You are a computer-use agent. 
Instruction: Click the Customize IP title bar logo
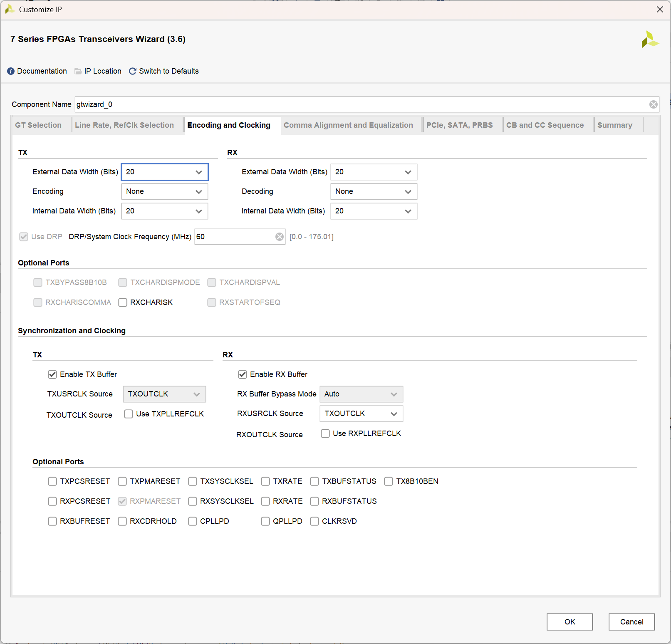click(x=10, y=9)
